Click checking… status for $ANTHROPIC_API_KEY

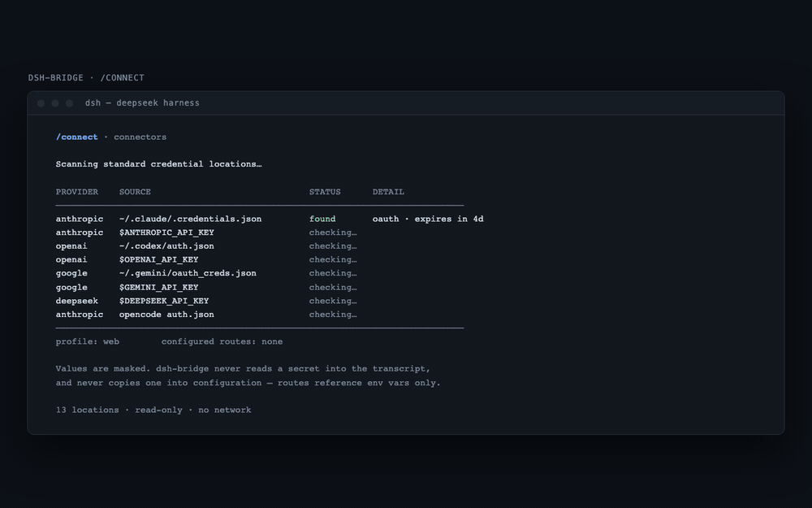click(x=332, y=232)
